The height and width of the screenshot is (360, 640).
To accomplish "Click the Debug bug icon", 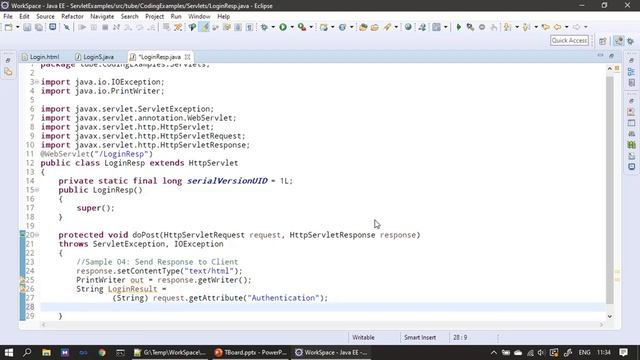I will coord(264,27).
